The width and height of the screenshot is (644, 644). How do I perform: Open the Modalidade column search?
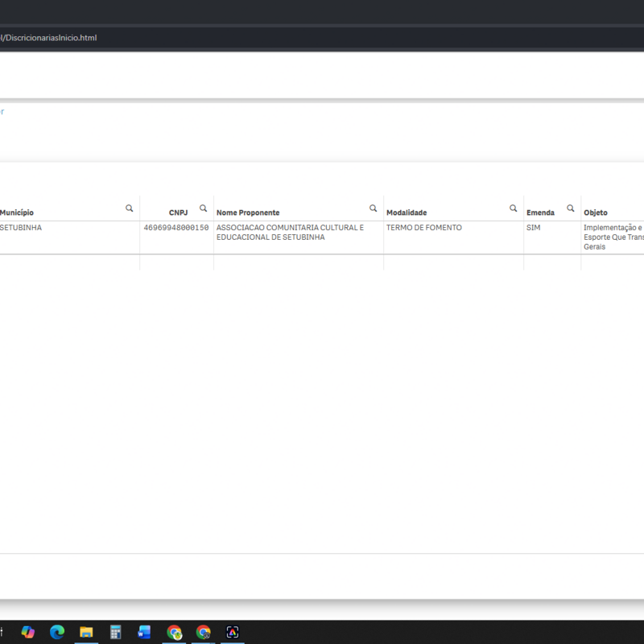point(513,208)
